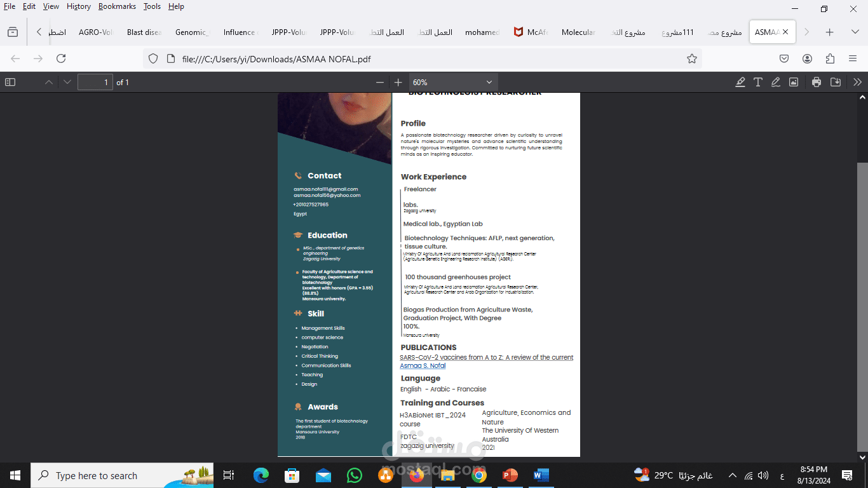868x488 pixels.
Task: Zoom in using the plus icon
Action: (x=398, y=82)
